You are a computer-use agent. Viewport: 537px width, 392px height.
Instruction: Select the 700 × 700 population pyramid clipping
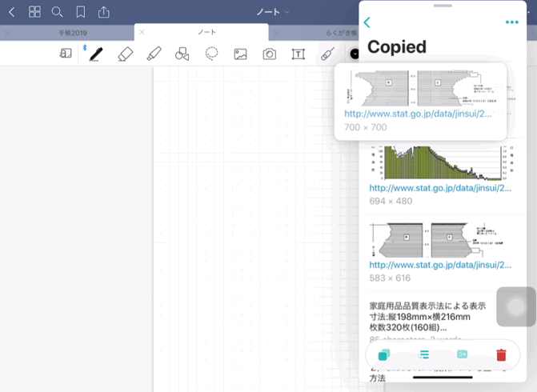click(421, 102)
